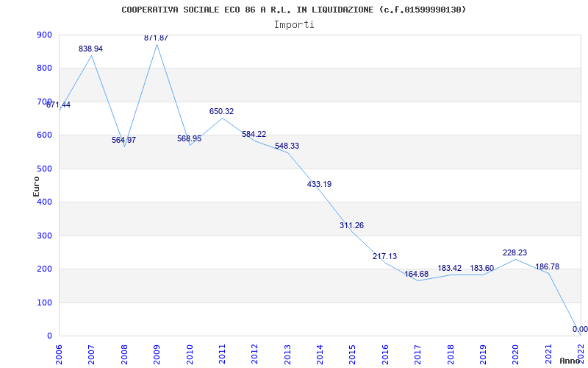Click the 2014 x-axis year label
The width and height of the screenshot is (588, 368).
click(320, 352)
